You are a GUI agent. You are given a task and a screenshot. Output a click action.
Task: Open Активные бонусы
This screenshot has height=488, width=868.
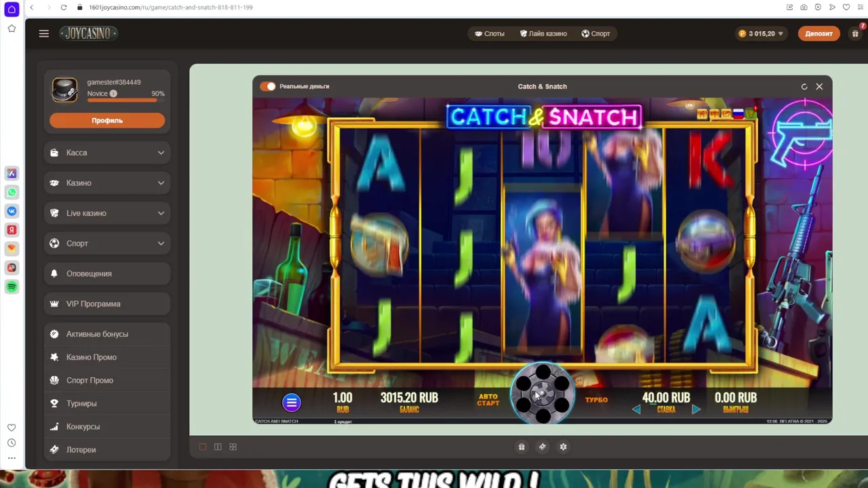(107, 334)
